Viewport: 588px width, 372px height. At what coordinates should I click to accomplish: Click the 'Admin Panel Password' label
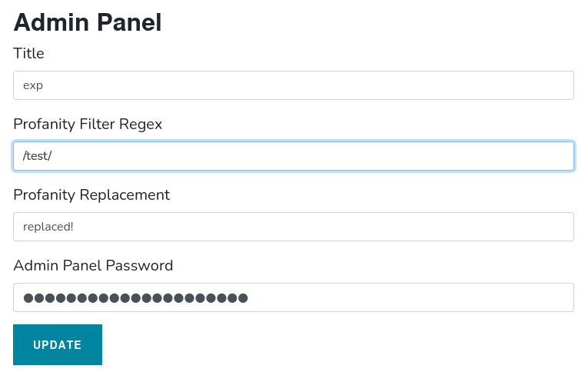click(93, 265)
